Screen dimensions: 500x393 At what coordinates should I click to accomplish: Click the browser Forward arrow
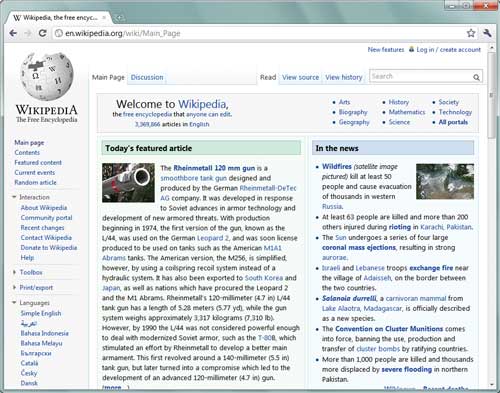tap(28, 33)
